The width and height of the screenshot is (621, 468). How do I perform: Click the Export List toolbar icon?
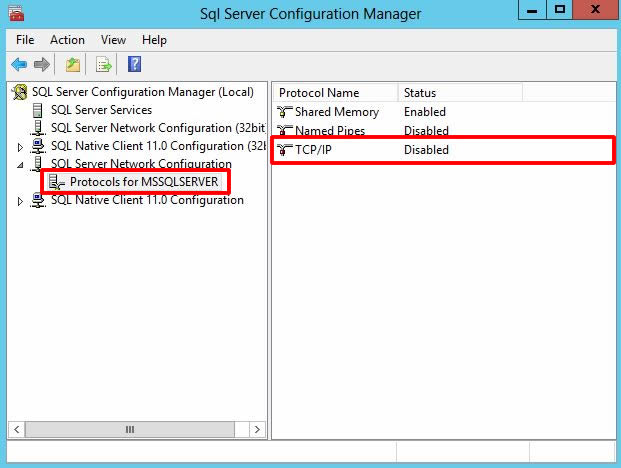103,65
